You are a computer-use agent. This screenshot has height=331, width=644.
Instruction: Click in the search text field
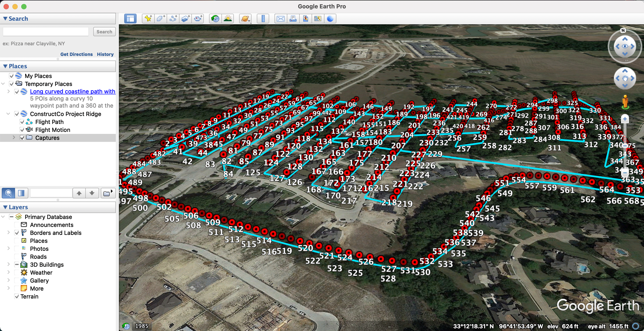coord(46,32)
